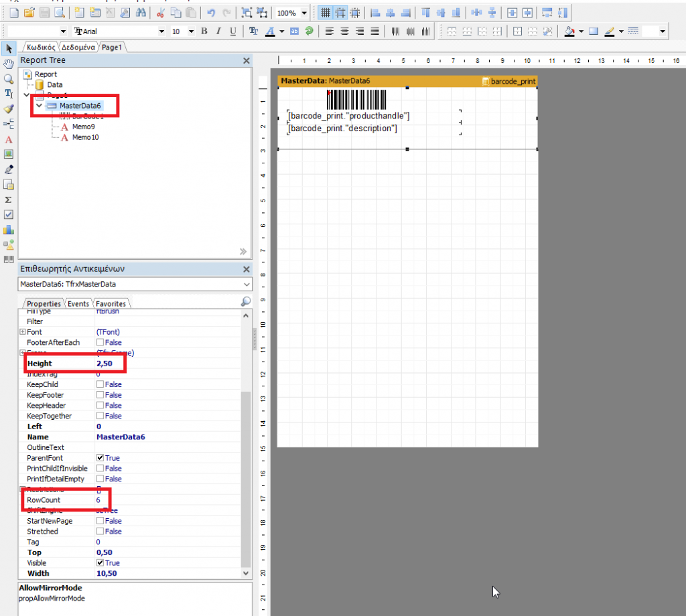This screenshot has height=616, width=686.
Task: Click the RowCount value field
Action: [168, 499]
